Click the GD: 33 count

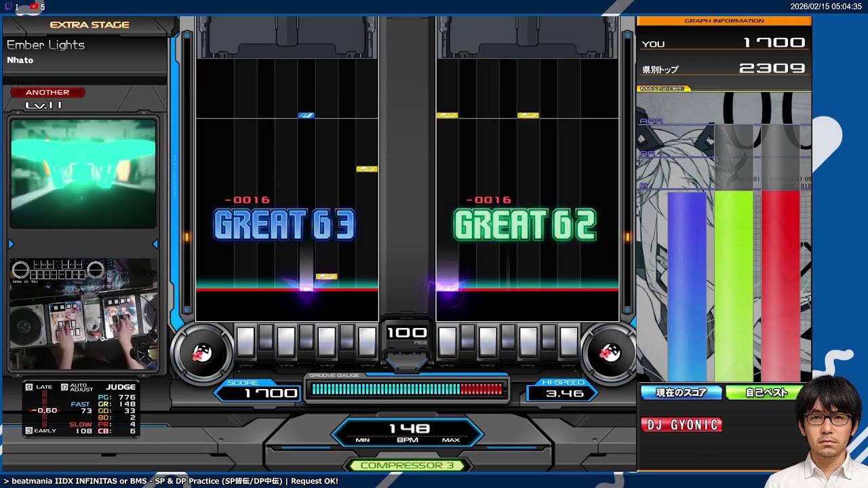click(x=117, y=411)
